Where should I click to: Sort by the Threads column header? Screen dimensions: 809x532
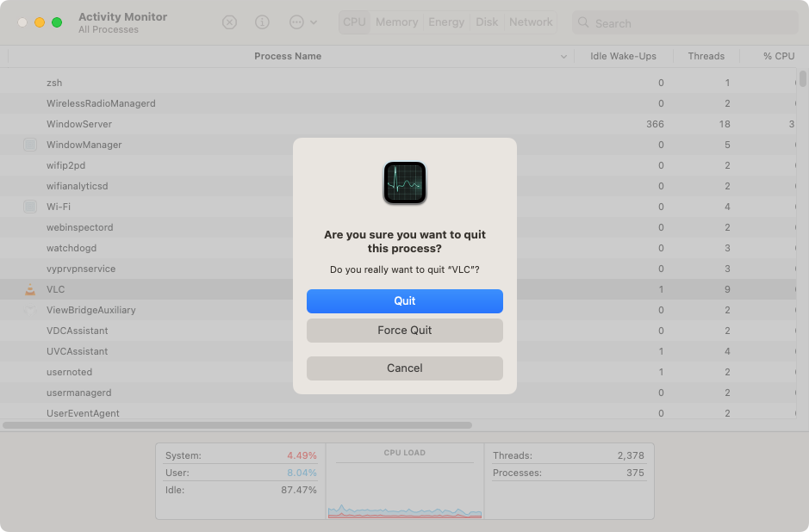pos(706,56)
